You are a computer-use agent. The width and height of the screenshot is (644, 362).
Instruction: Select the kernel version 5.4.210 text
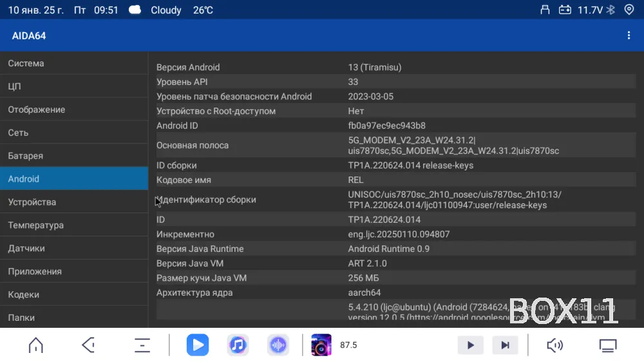point(481,312)
